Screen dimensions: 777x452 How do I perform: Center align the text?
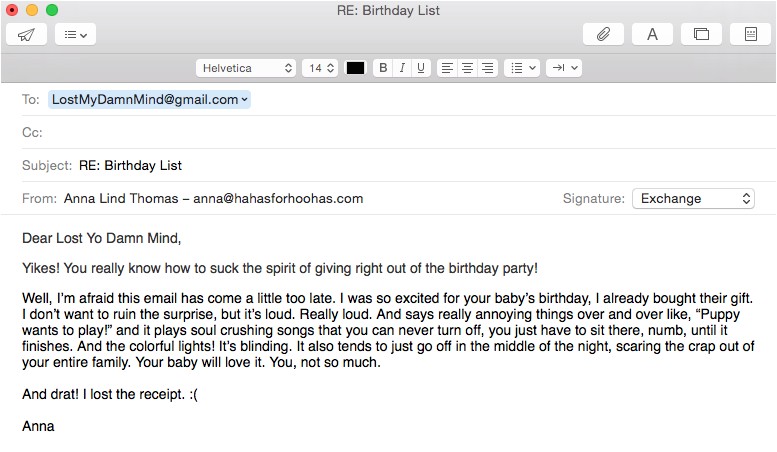pos(467,68)
